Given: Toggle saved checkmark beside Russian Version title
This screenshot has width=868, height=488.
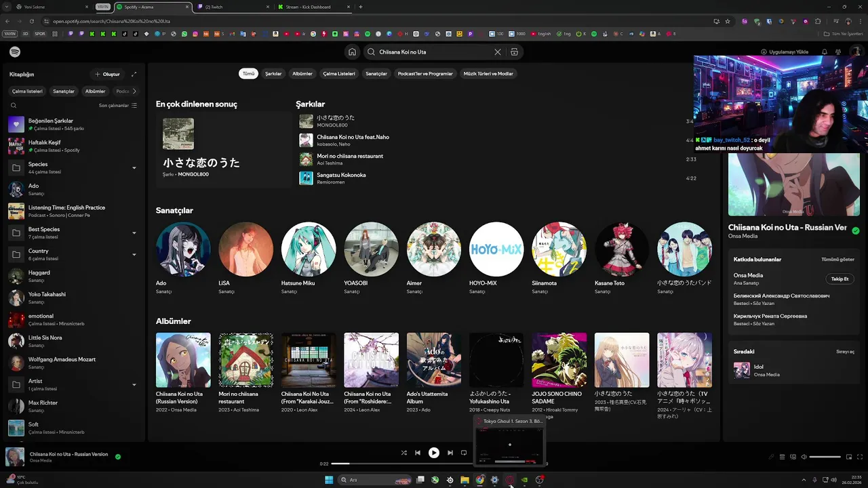Looking at the screenshot, I should coord(856,231).
